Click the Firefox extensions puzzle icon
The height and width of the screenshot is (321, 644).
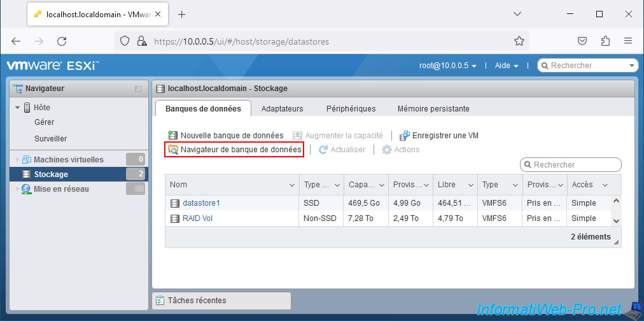click(x=605, y=41)
